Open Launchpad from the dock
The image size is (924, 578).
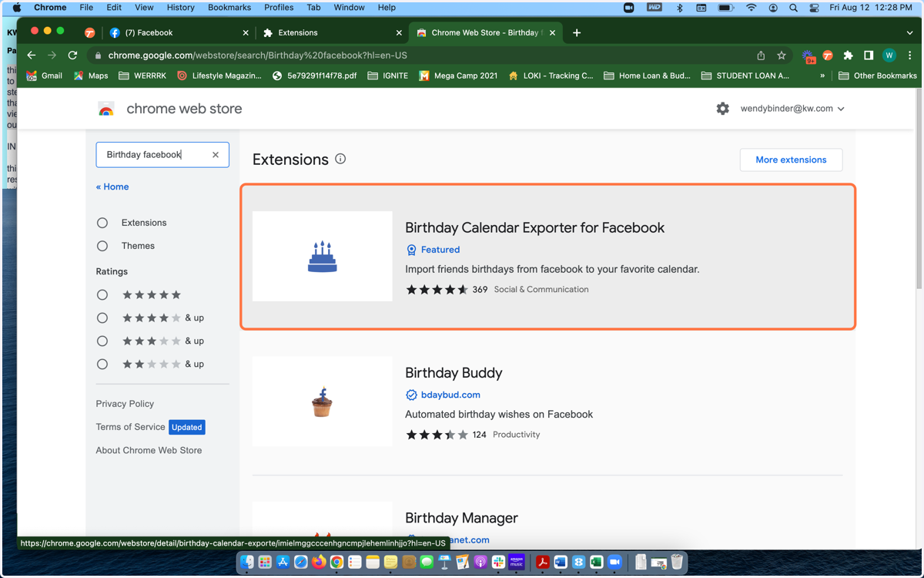pyautogui.click(x=265, y=563)
